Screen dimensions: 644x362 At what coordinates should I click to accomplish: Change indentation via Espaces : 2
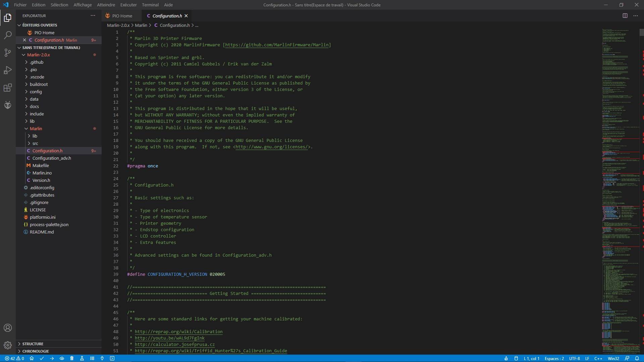[554, 358]
